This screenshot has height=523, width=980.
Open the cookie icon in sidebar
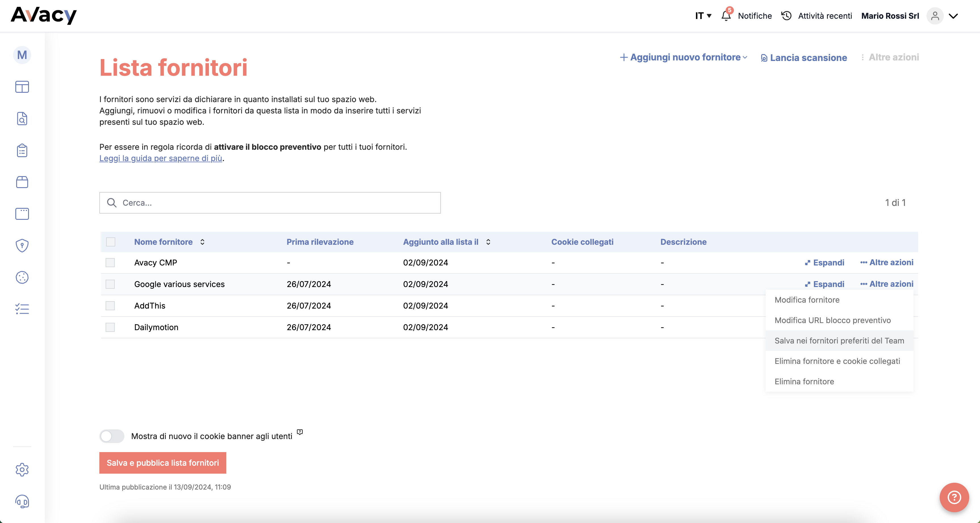22,277
